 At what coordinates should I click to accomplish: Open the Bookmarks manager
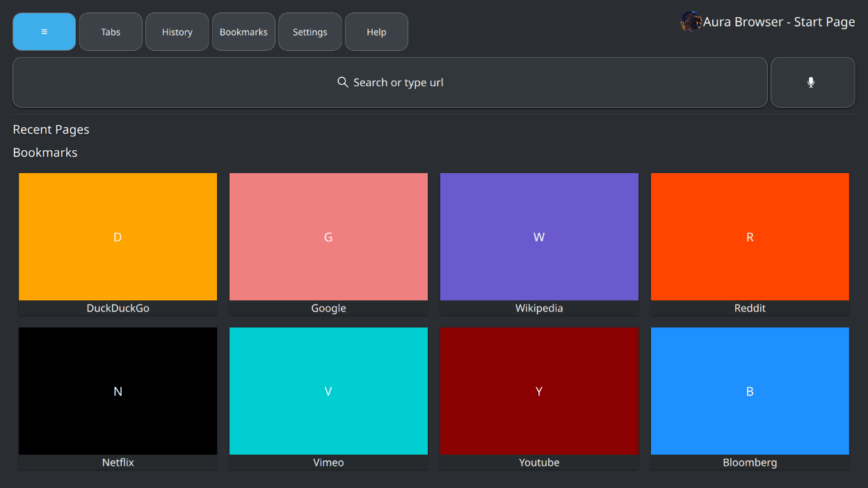coord(243,31)
